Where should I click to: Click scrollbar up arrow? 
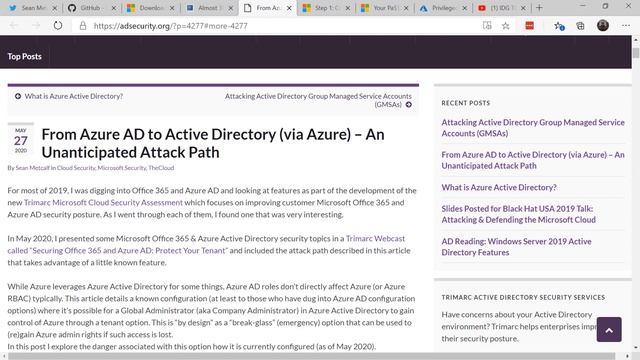tap(636, 40)
